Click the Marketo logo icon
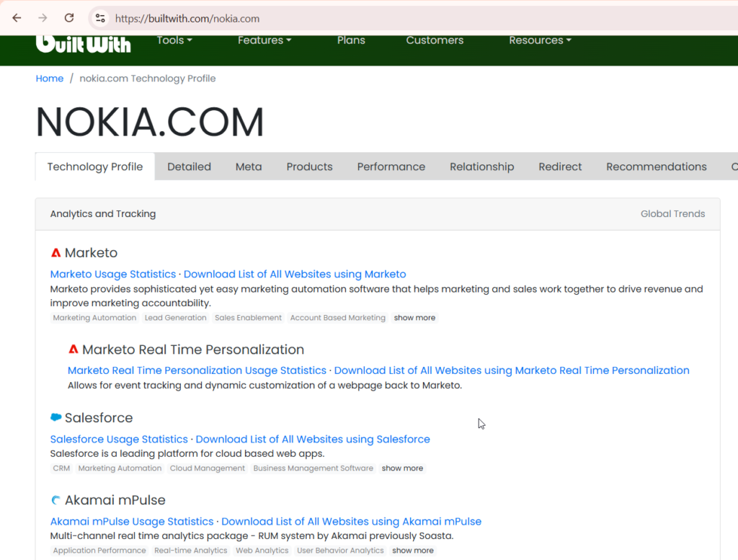738x560 pixels. (56, 253)
